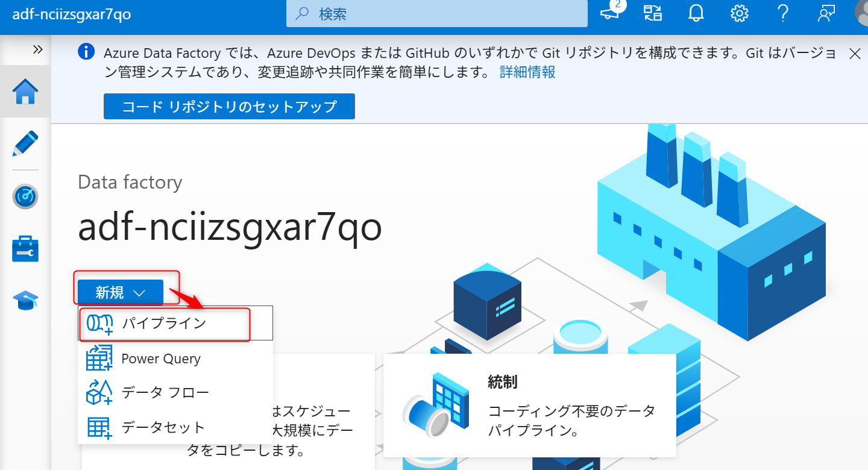Open the settings gear icon
Screen dimensions: 868x470
coord(739,13)
